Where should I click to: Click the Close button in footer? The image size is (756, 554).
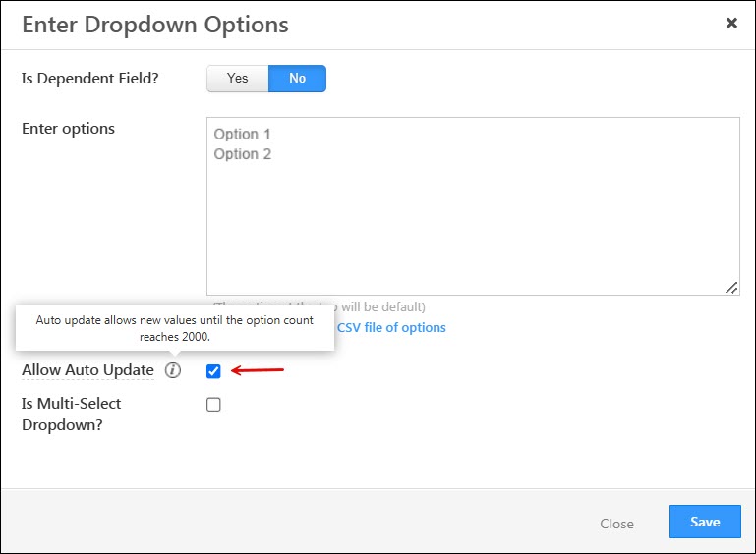click(616, 524)
